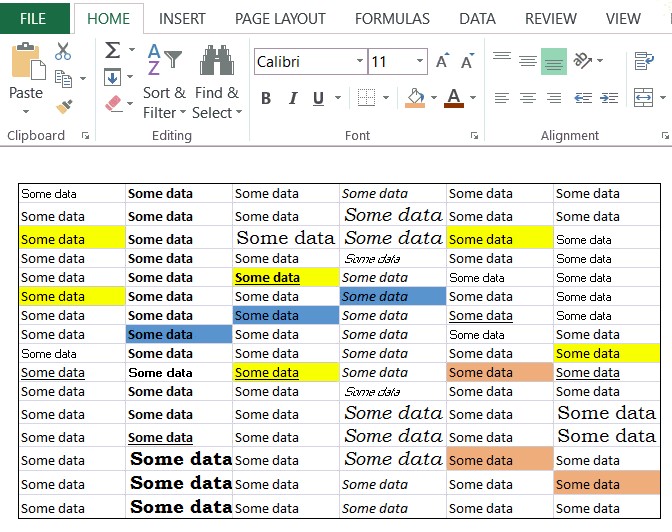672x532 pixels.
Task: Open the FORMULAS tab
Action: pyautogui.click(x=392, y=18)
